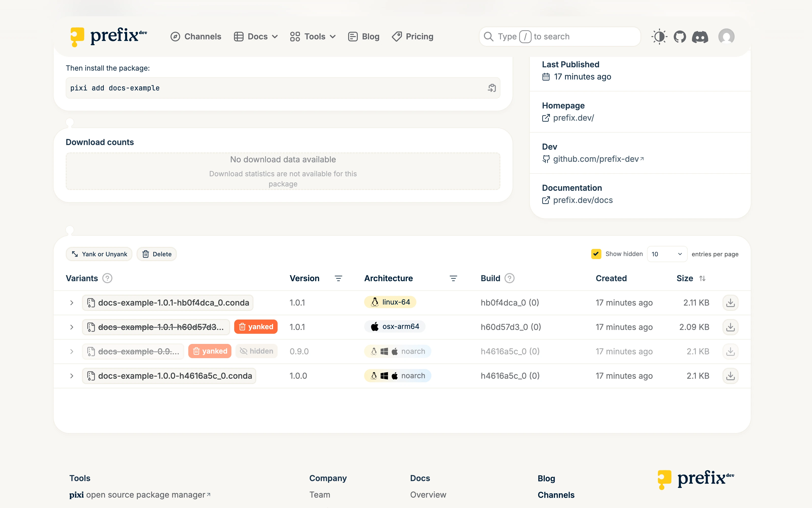Open the Blog navbar item
The width and height of the screenshot is (812, 508).
[x=364, y=36]
